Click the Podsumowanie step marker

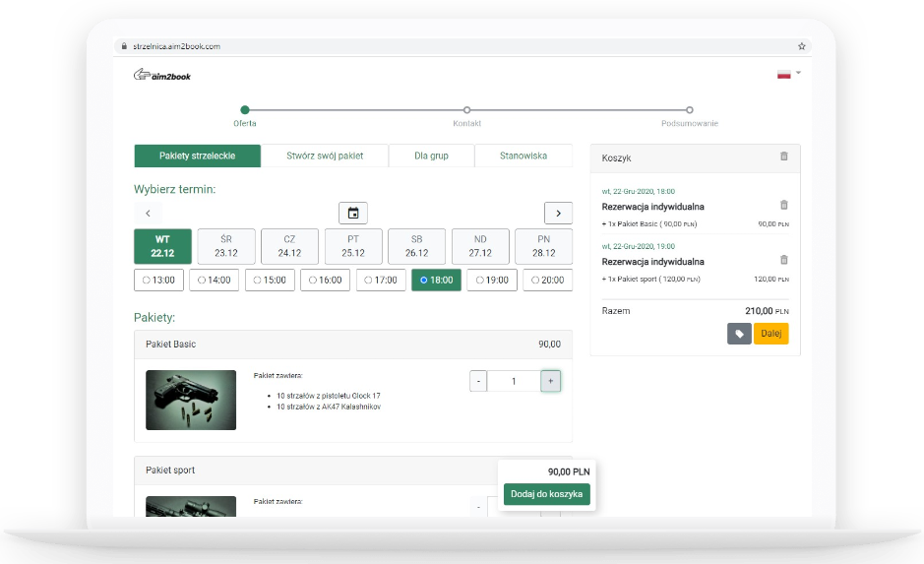[x=690, y=109]
